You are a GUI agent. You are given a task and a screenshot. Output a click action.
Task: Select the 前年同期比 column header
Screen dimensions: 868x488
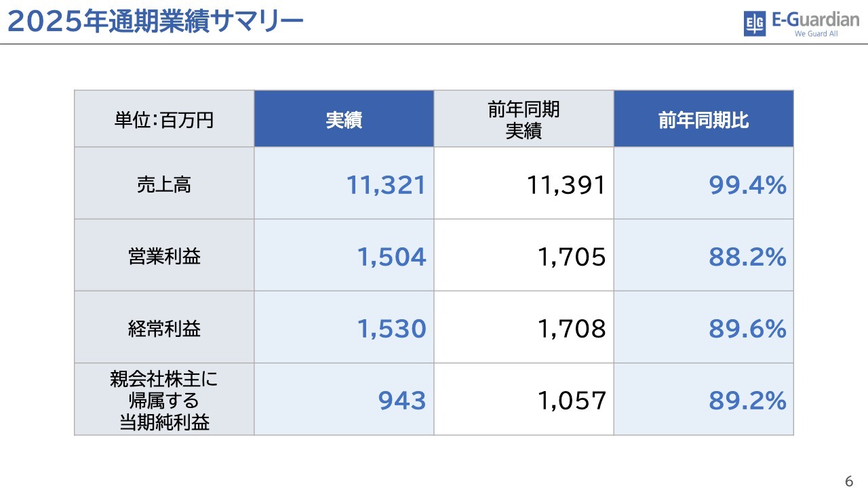point(703,120)
